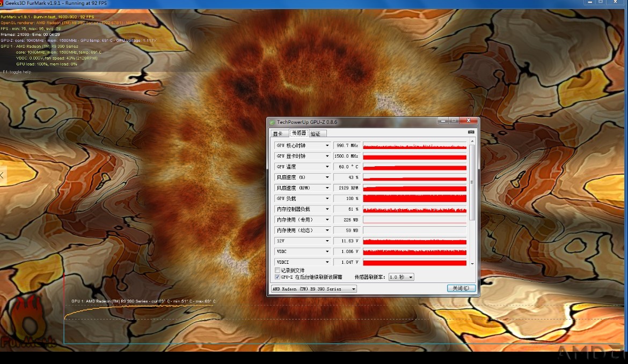Click the sensor list scroll-up arrow
628x364 pixels.
click(x=472, y=141)
